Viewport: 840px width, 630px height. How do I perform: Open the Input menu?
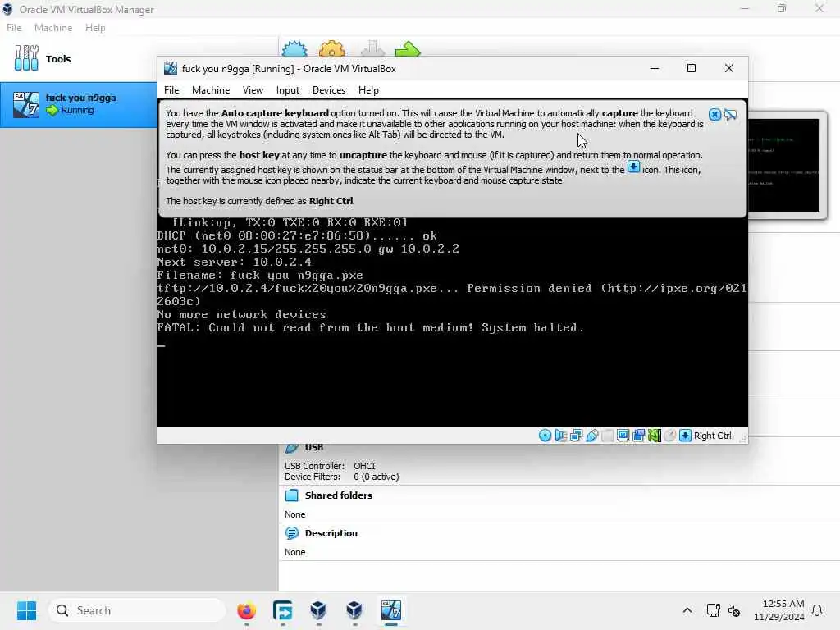[288, 90]
